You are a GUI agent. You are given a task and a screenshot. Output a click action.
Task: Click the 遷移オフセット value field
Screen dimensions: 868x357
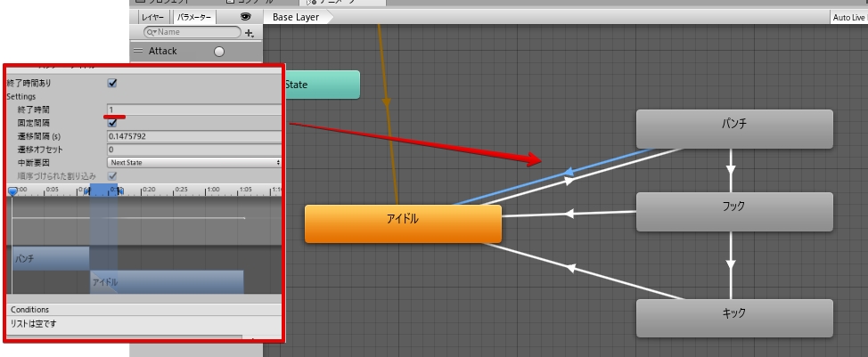[194, 150]
